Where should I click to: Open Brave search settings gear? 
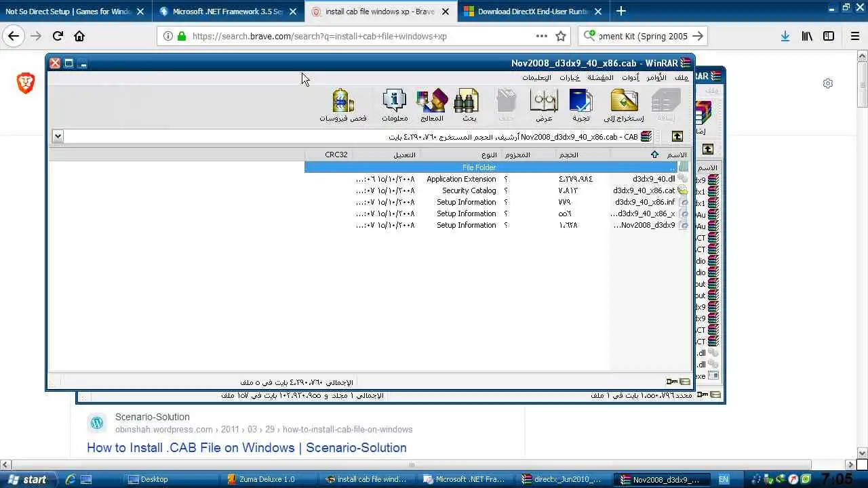tap(828, 83)
